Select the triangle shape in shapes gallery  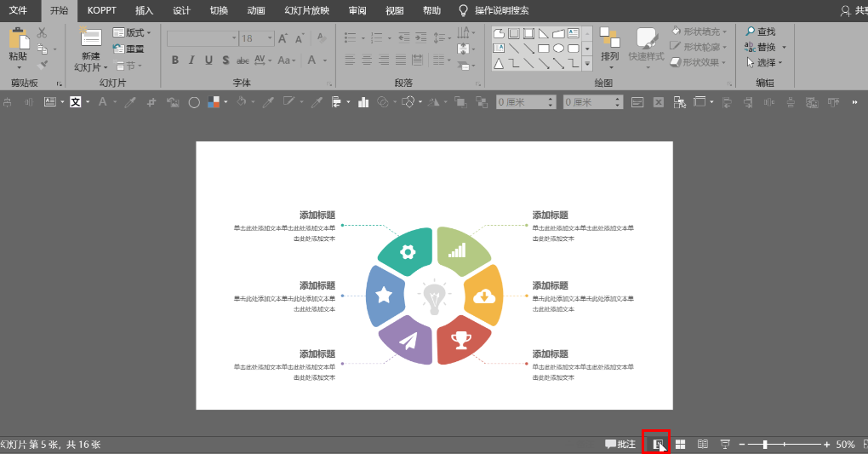click(x=499, y=64)
